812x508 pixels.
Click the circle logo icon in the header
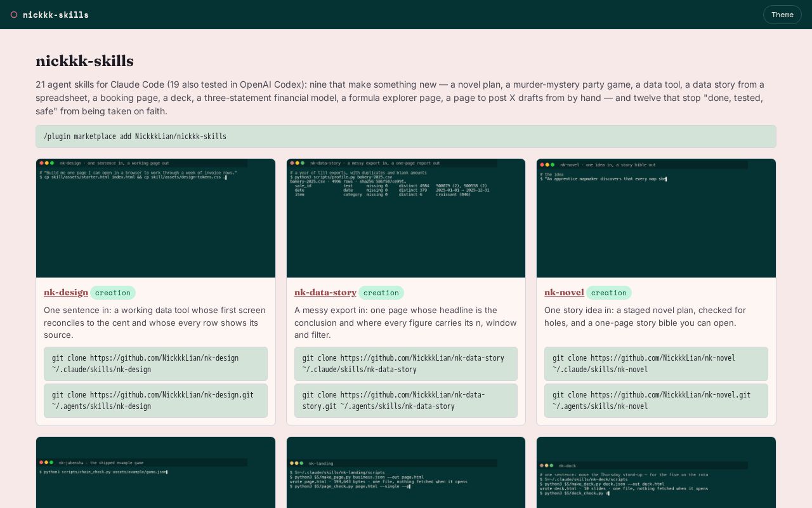click(x=14, y=15)
